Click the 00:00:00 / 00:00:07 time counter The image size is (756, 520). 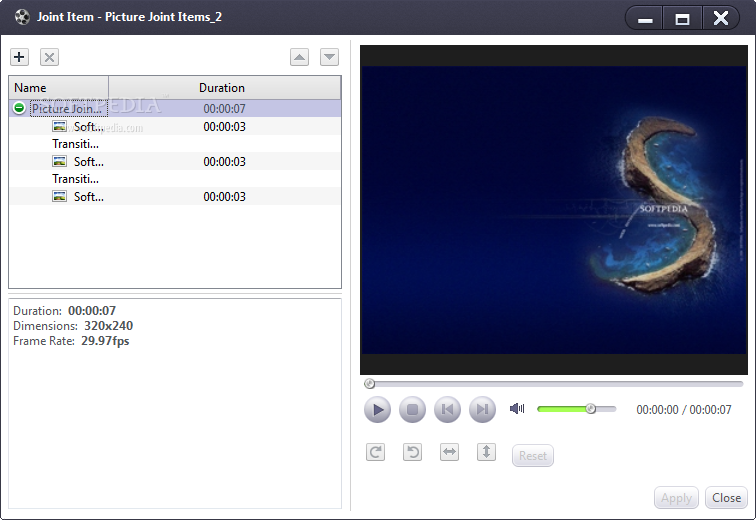click(x=684, y=410)
